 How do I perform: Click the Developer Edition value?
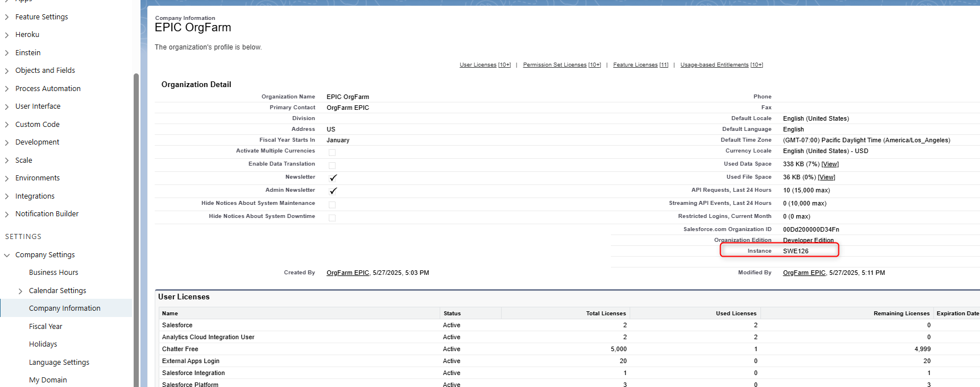coord(808,241)
